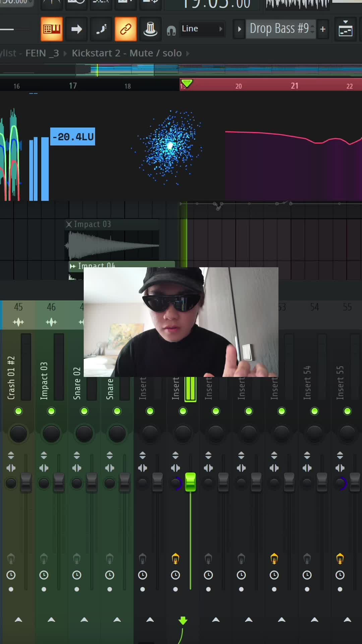Click the stamp tool icon

tap(150, 29)
